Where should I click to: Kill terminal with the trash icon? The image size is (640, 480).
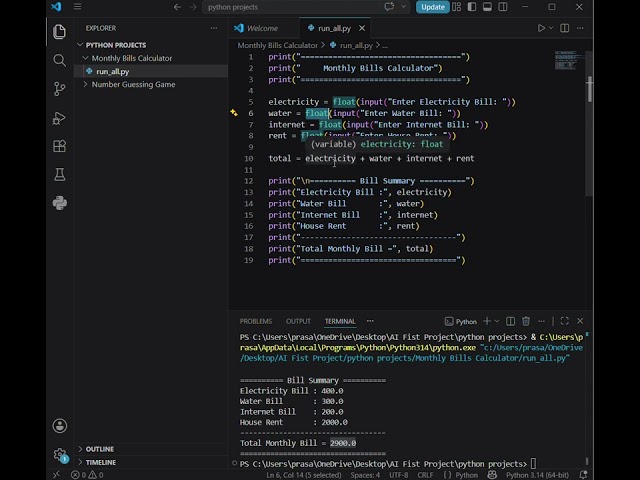point(526,321)
